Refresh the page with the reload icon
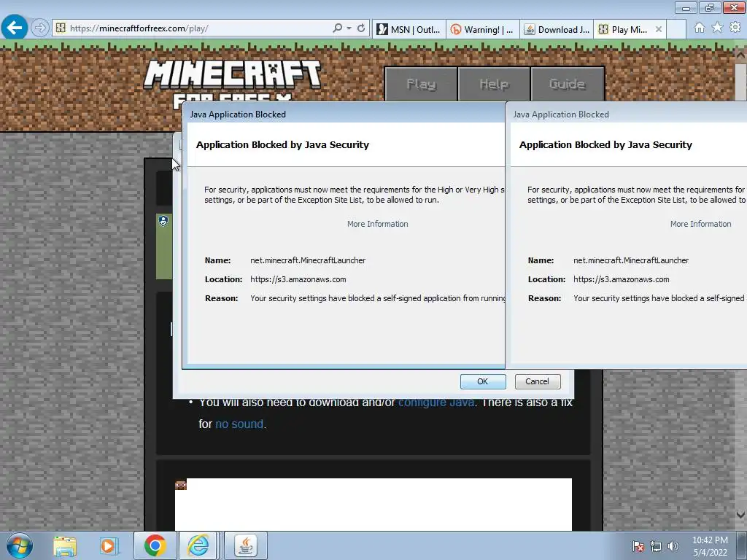 click(361, 28)
